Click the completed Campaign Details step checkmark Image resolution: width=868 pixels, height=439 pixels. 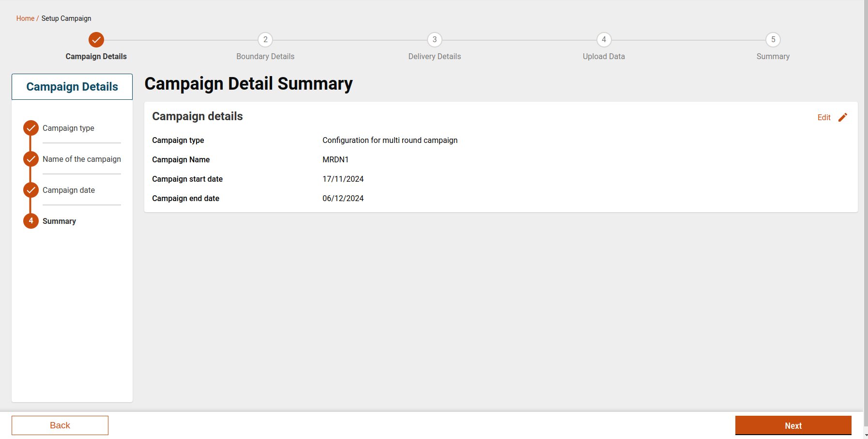(x=96, y=40)
